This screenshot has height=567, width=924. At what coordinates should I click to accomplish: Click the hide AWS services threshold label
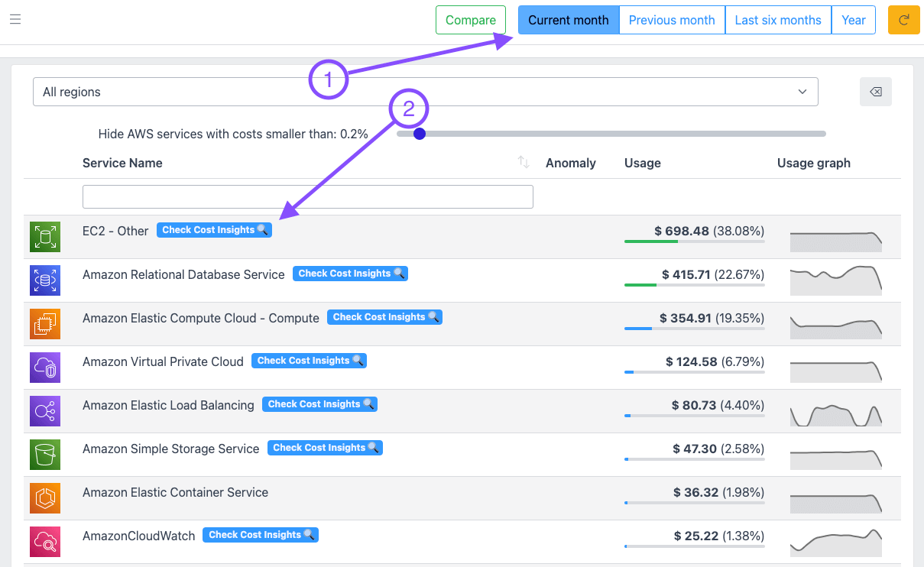[x=233, y=134]
